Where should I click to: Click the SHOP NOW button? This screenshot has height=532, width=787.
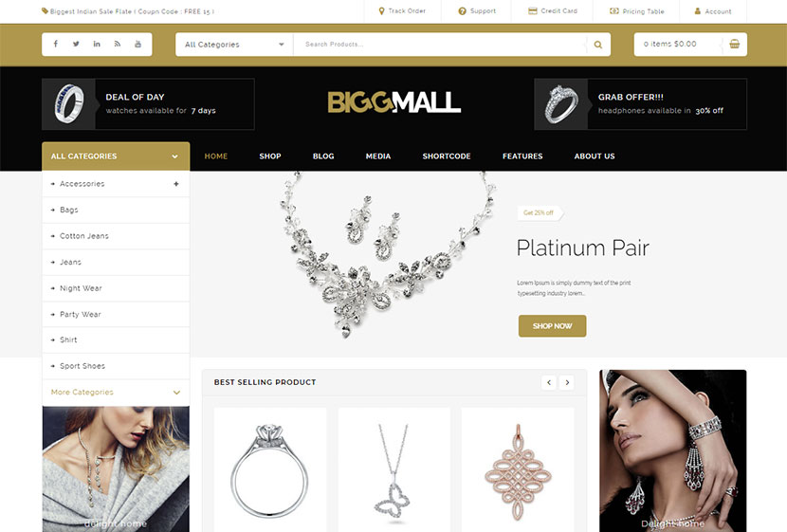pos(552,326)
